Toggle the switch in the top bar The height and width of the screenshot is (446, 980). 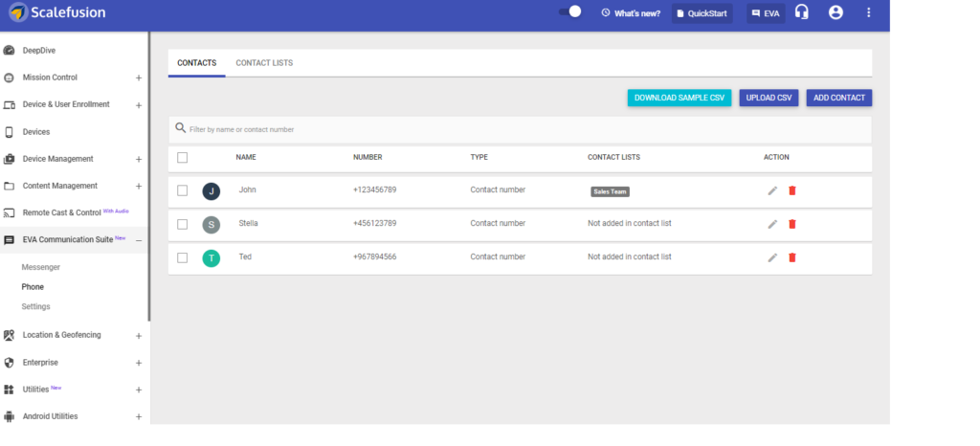coord(570,12)
